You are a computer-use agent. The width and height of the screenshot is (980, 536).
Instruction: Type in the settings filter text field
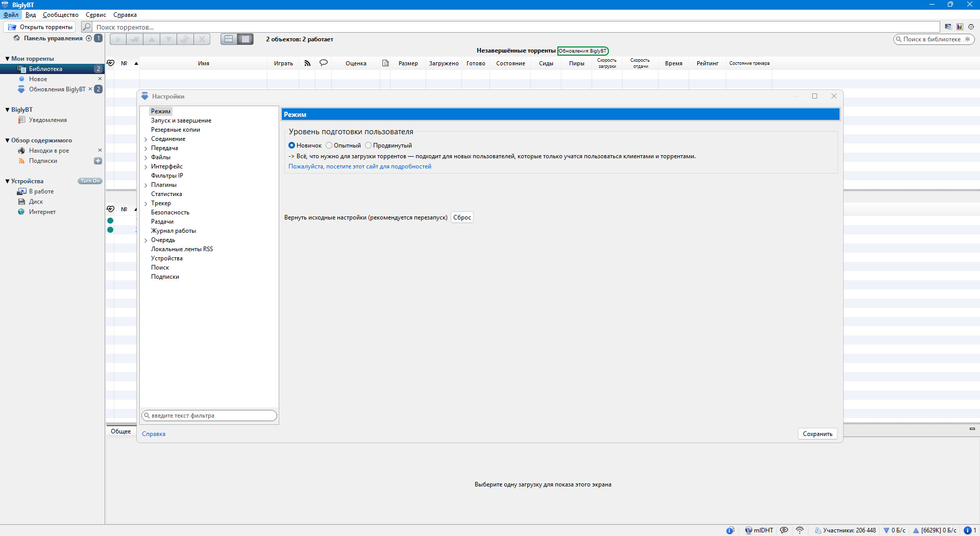click(212, 416)
